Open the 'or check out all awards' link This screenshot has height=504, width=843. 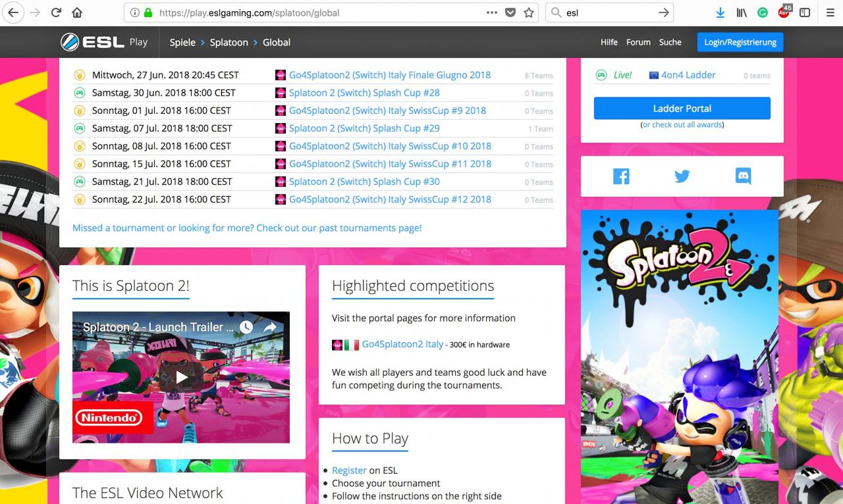coord(682,124)
